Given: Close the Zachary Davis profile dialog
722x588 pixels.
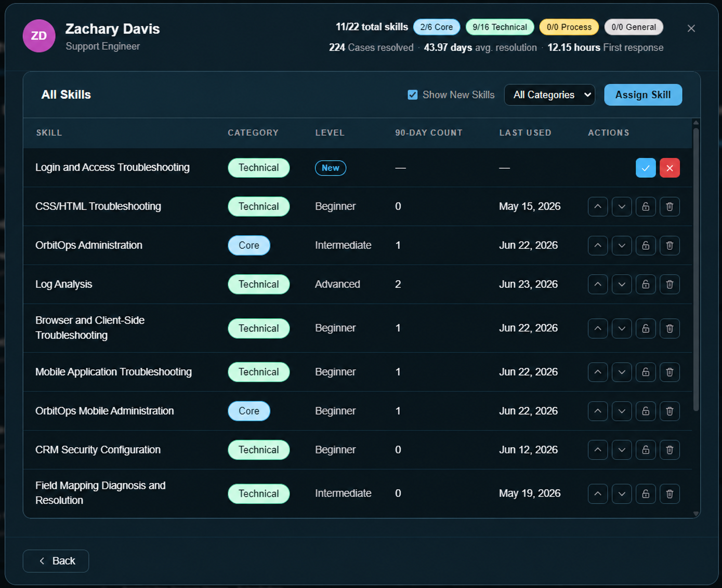Looking at the screenshot, I should (x=691, y=29).
